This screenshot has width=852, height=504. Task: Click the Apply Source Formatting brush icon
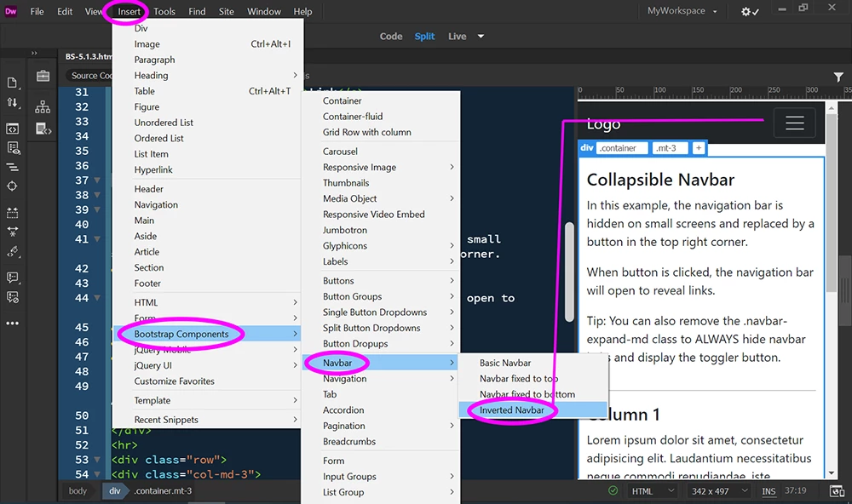click(13, 251)
